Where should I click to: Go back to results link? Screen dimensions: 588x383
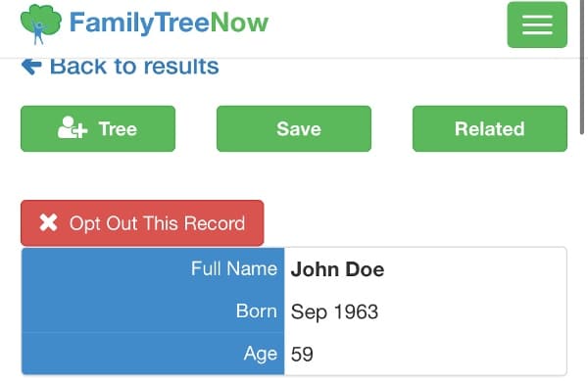tap(120, 67)
